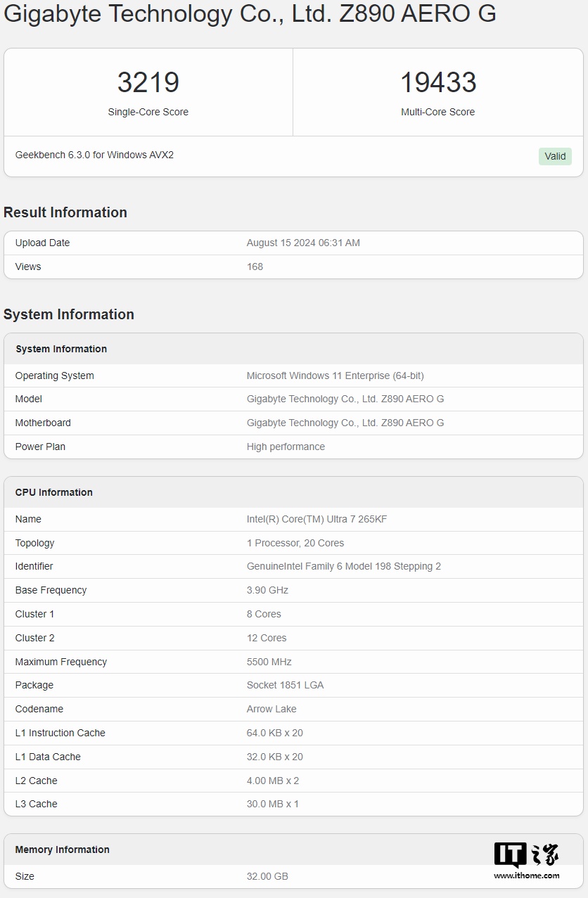Image resolution: width=588 pixels, height=898 pixels.
Task: Select the Single-Core Score value 3219
Action: tap(148, 82)
